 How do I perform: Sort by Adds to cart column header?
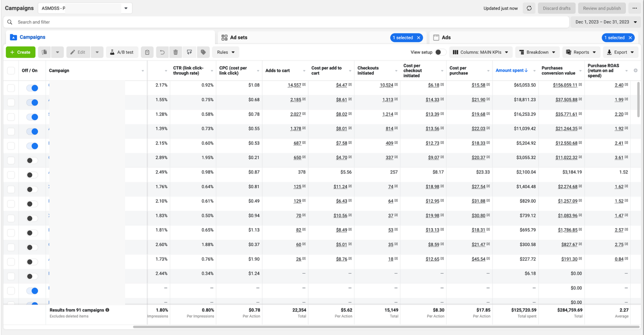tap(277, 70)
